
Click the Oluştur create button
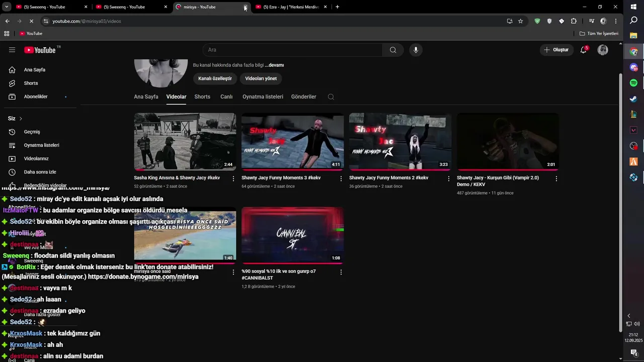point(556,50)
